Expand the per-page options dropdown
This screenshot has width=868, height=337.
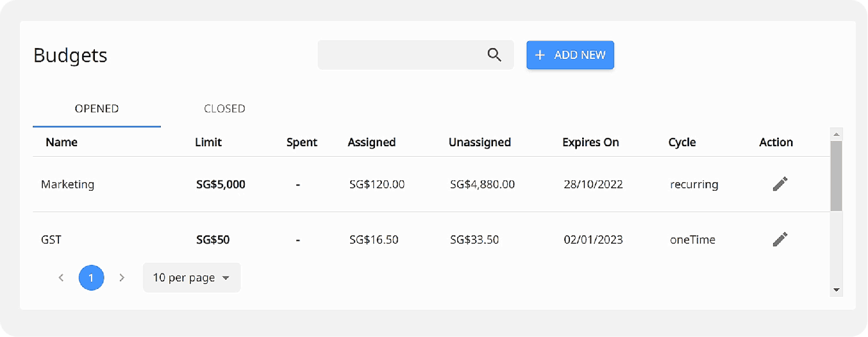click(x=191, y=277)
